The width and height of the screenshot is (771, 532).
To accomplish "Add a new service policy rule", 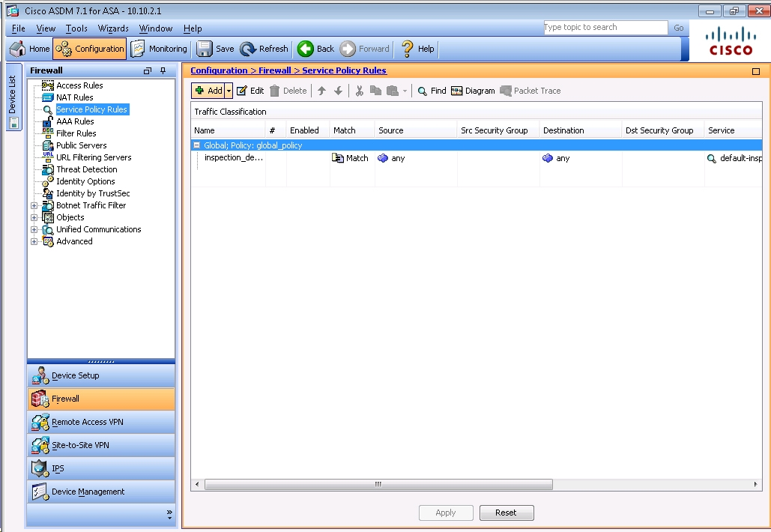I will 208,91.
